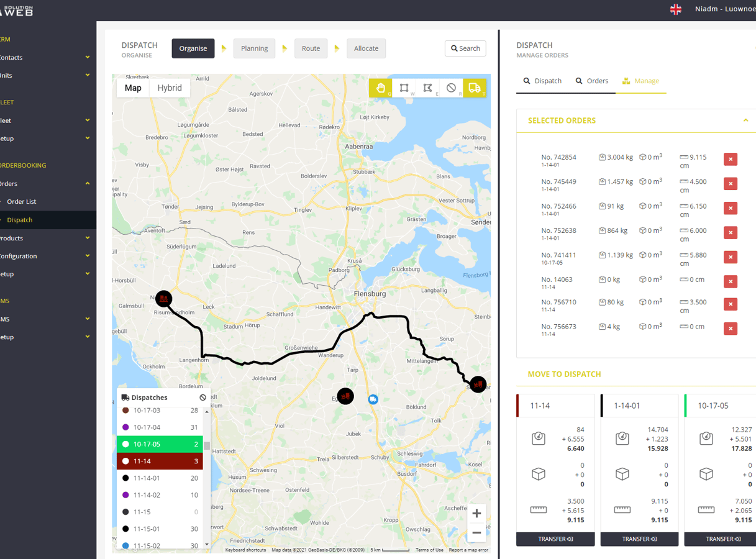This screenshot has height=559, width=756.
Task: Toggle the truck tool in map toolbar
Action: pyautogui.click(x=475, y=88)
